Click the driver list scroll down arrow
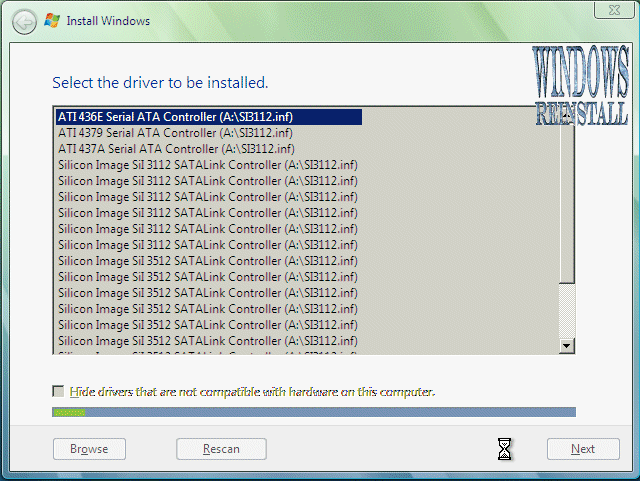The width and height of the screenshot is (640, 481). pos(567,346)
